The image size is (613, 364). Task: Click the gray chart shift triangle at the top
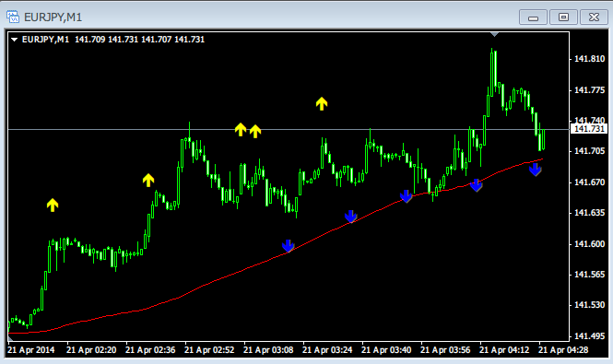point(494,34)
